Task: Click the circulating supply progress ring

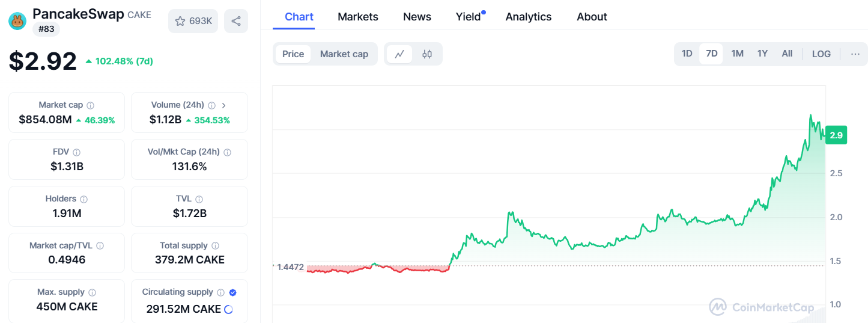Action: tap(228, 310)
